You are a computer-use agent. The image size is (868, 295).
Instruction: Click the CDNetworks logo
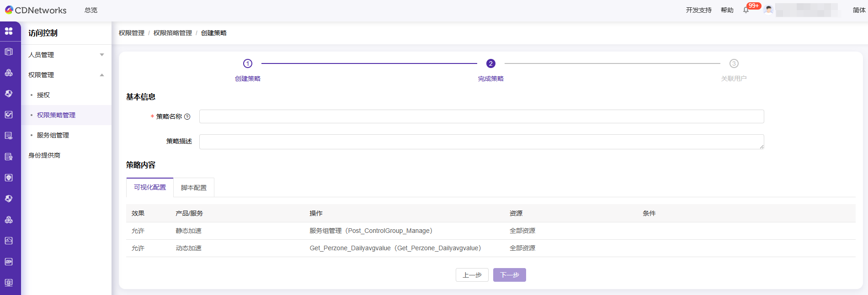pos(36,10)
